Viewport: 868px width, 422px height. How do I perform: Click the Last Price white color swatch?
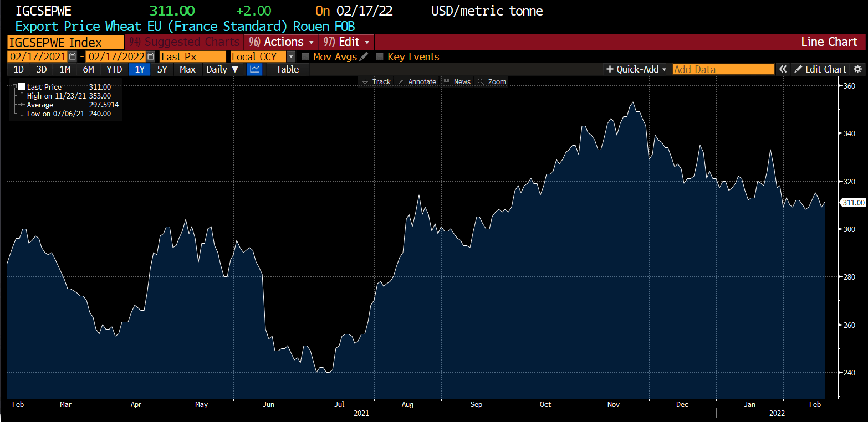coord(22,87)
